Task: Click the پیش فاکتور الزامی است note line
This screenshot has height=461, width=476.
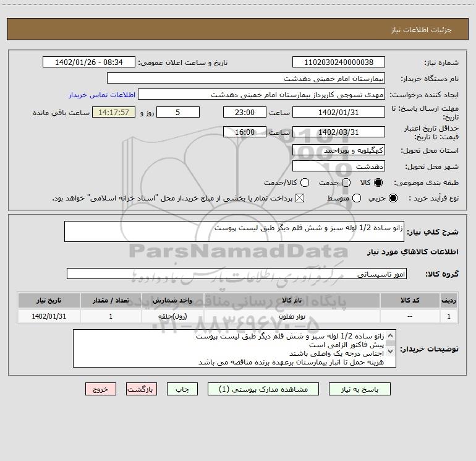Action: coord(346,345)
